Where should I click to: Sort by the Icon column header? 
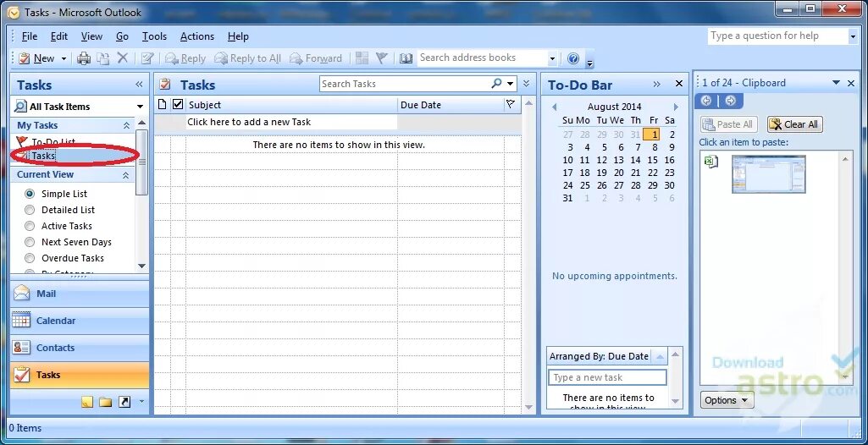click(x=163, y=104)
